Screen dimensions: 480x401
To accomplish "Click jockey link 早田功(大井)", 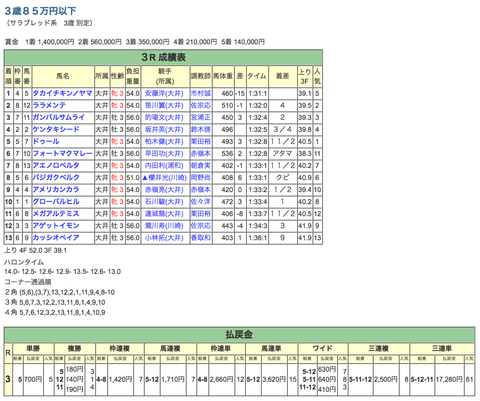I will tap(164, 154).
